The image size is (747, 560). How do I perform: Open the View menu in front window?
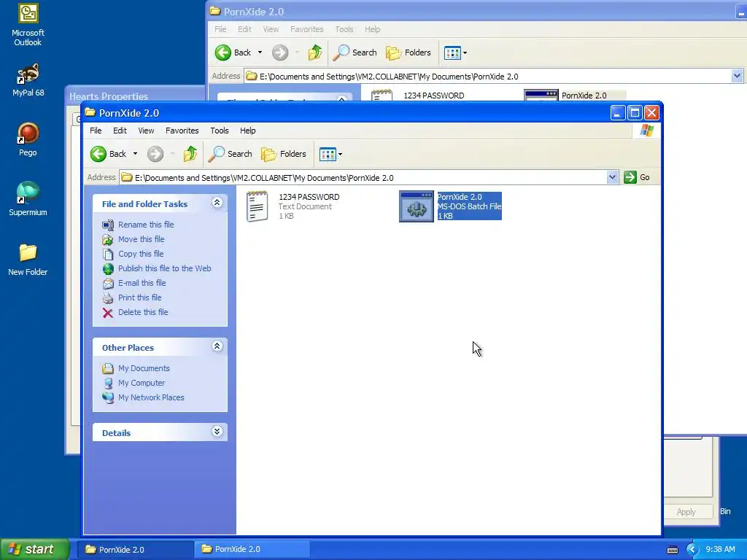(146, 131)
